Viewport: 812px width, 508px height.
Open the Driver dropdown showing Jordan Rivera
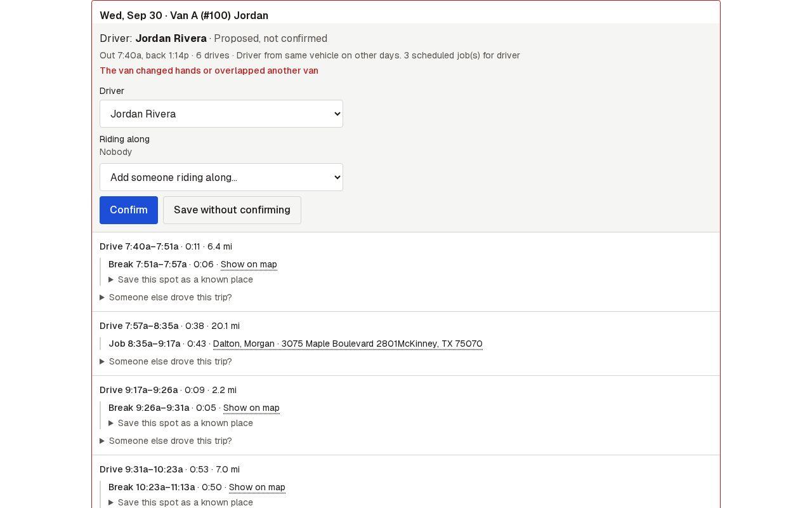pos(221,114)
